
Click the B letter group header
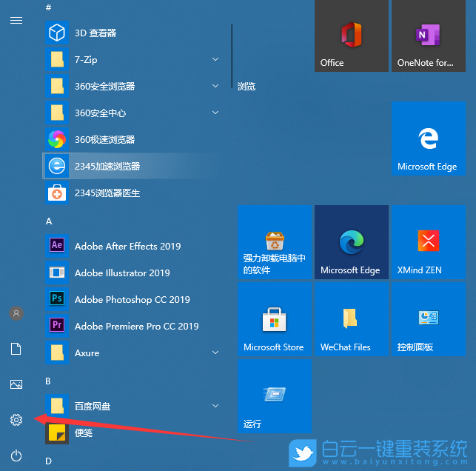tap(48, 381)
